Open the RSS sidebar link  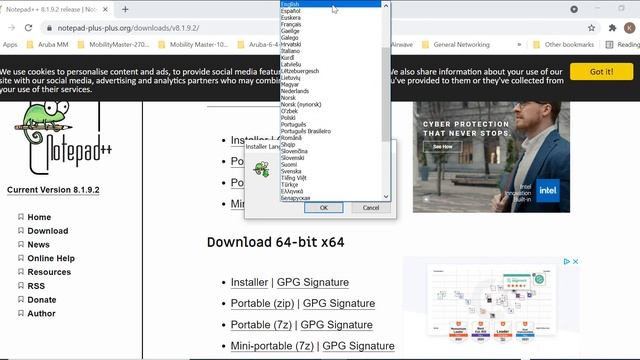[36, 286]
